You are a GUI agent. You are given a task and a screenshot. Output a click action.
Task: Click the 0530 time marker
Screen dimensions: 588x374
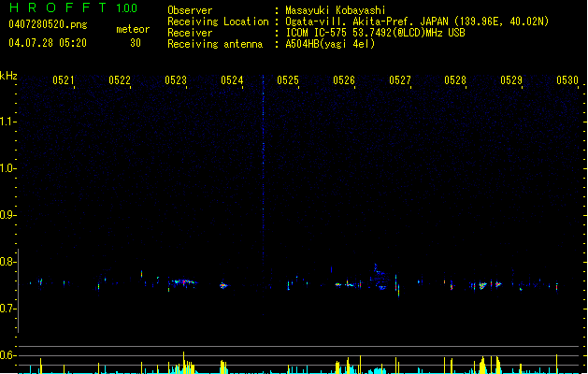pyautogui.click(x=567, y=80)
